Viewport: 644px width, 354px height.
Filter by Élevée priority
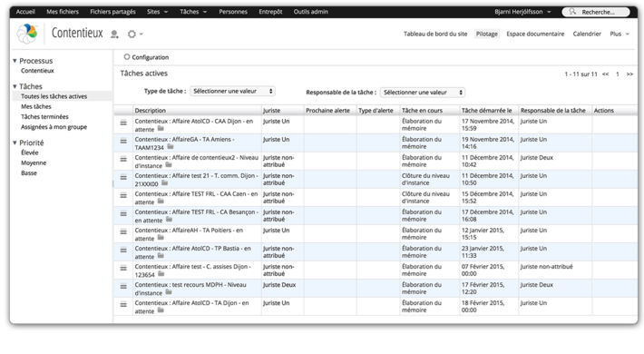pos(30,152)
